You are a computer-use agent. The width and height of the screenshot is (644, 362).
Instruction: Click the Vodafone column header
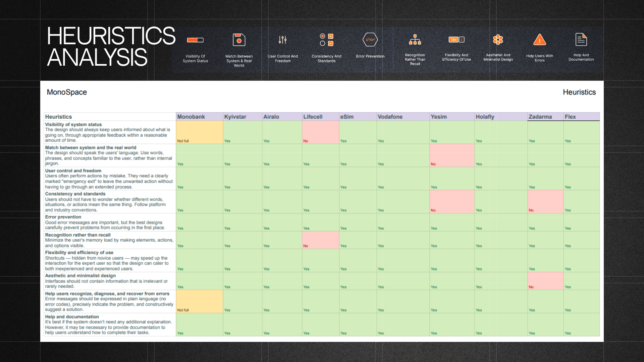pyautogui.click(x=390, y=117)
